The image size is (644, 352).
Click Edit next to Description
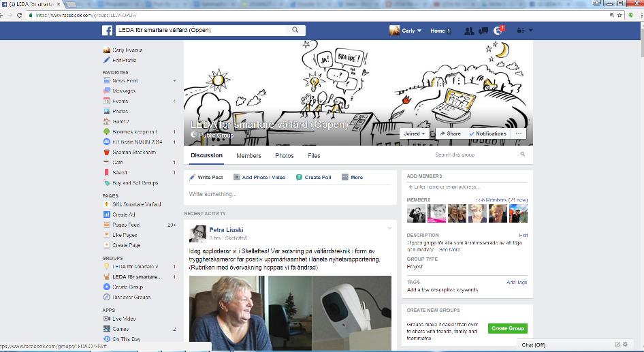(524, 236)
